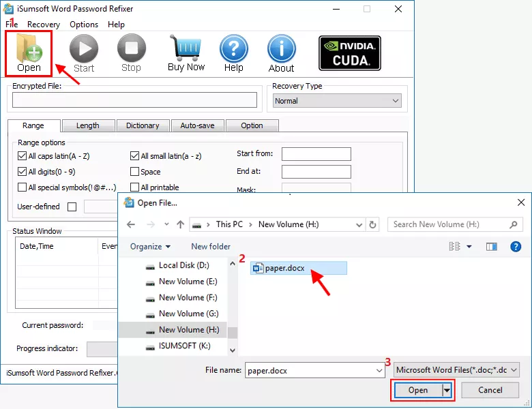Screen dimensions: 532x409
Task: Click the Open folder icon in toolbar
Action: pos(29,53)
